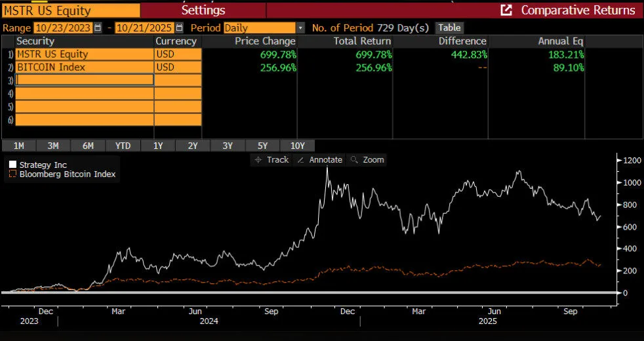644x341 pixels.
Task: Edit the start date 10/23/2023 field
Action: click(x=64, y=28)
